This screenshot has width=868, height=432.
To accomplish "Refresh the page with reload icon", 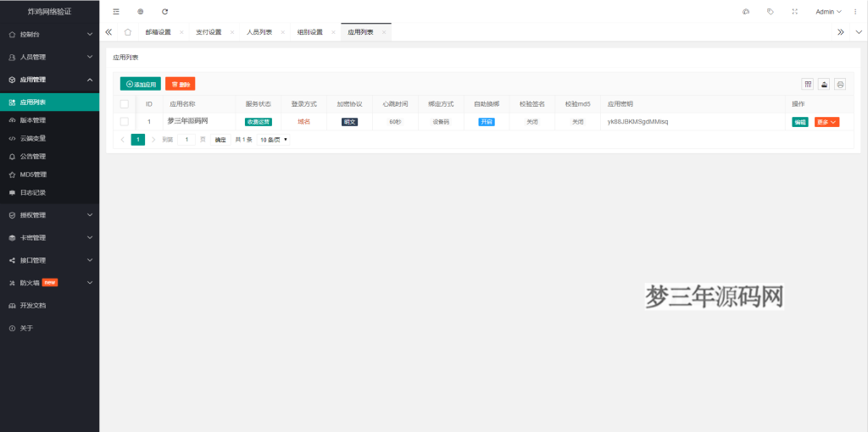I will [x=164, y=12].
